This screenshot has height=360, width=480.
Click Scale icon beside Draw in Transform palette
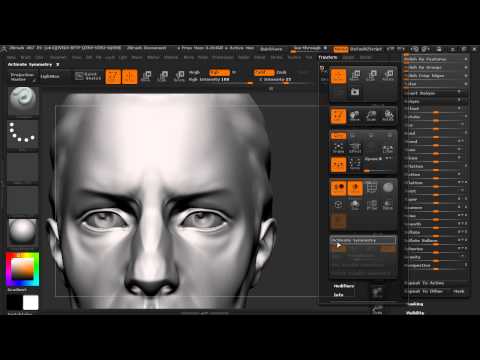pyautogui.click(x=371, y=76)
